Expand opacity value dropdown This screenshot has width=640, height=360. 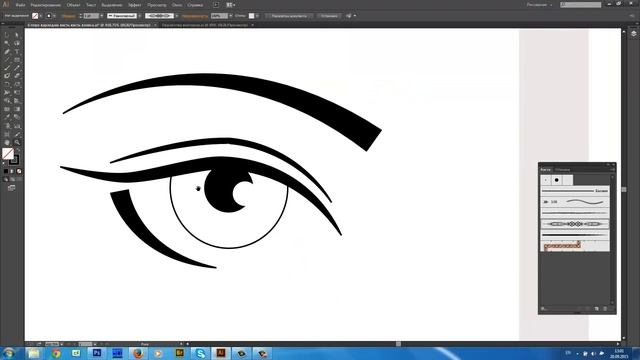point(231,16)
